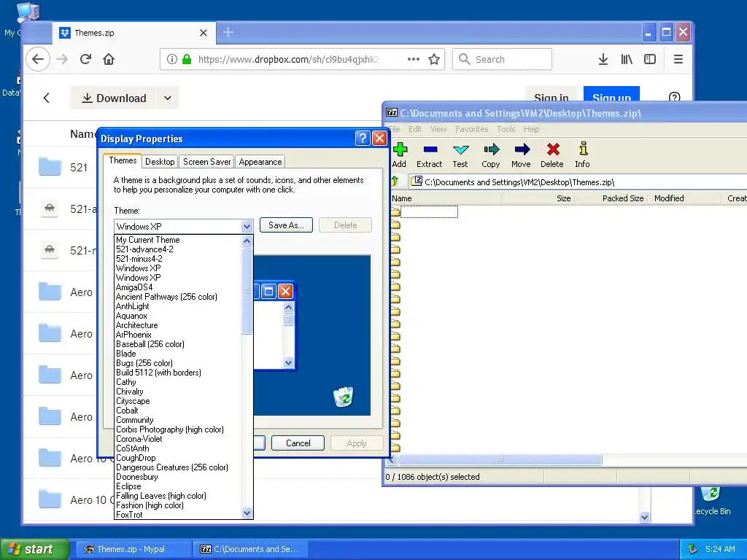Image resolution: width=747 pixels, height=560 pixels.
Task: Open the 7-Zip Favorites menu
Action: 471,129
